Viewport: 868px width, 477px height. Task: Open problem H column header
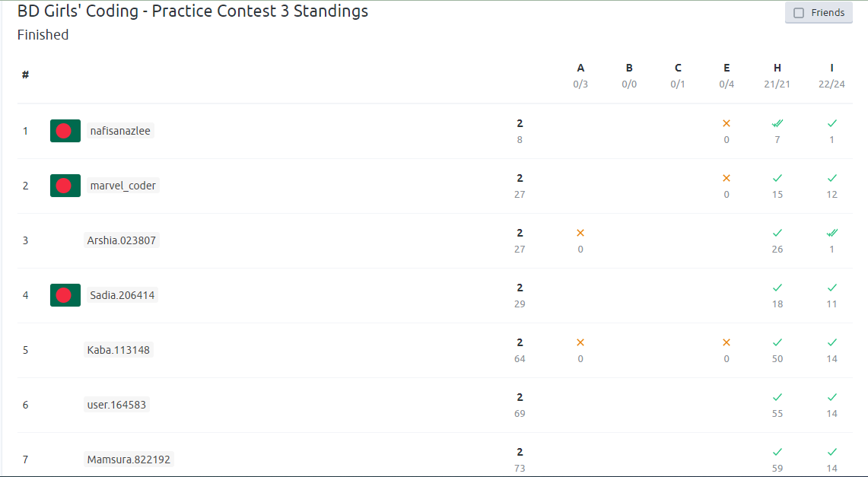777,68
